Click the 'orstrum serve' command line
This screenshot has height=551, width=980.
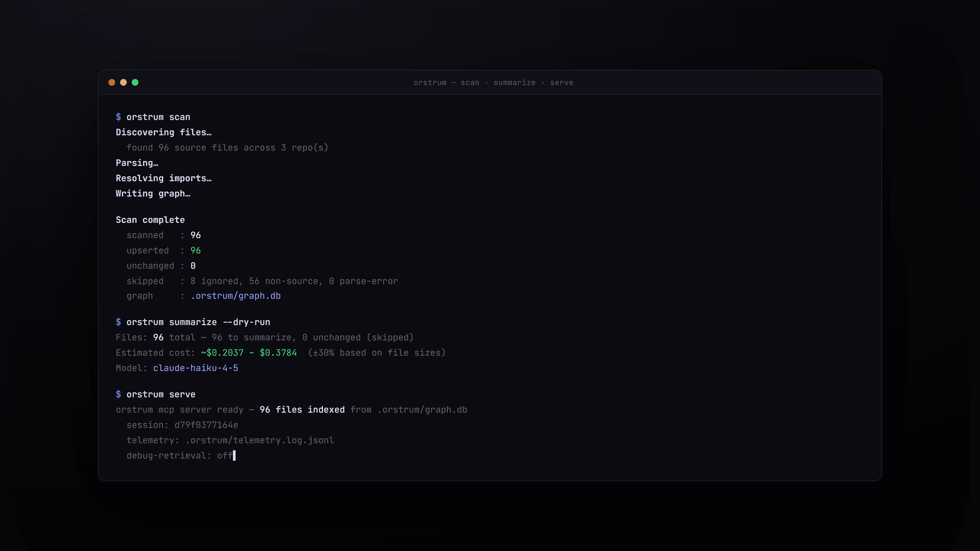(156, 394)
